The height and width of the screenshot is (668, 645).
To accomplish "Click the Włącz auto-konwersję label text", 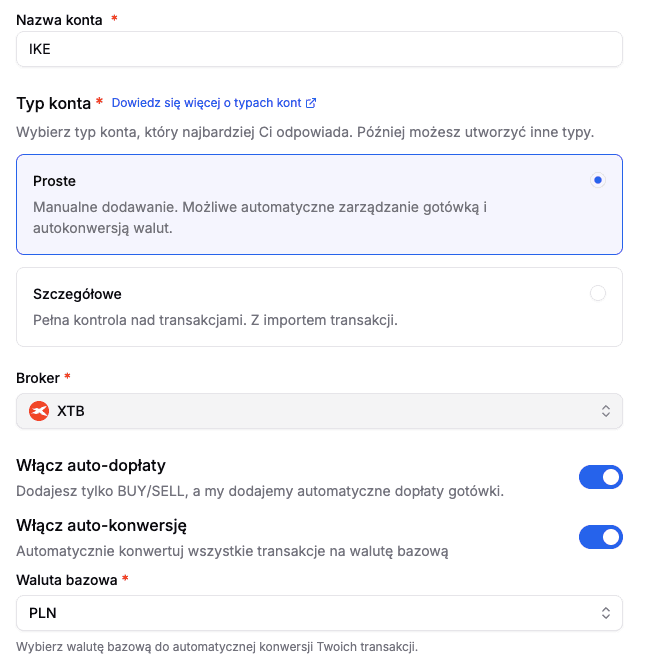I will [102, 525].
